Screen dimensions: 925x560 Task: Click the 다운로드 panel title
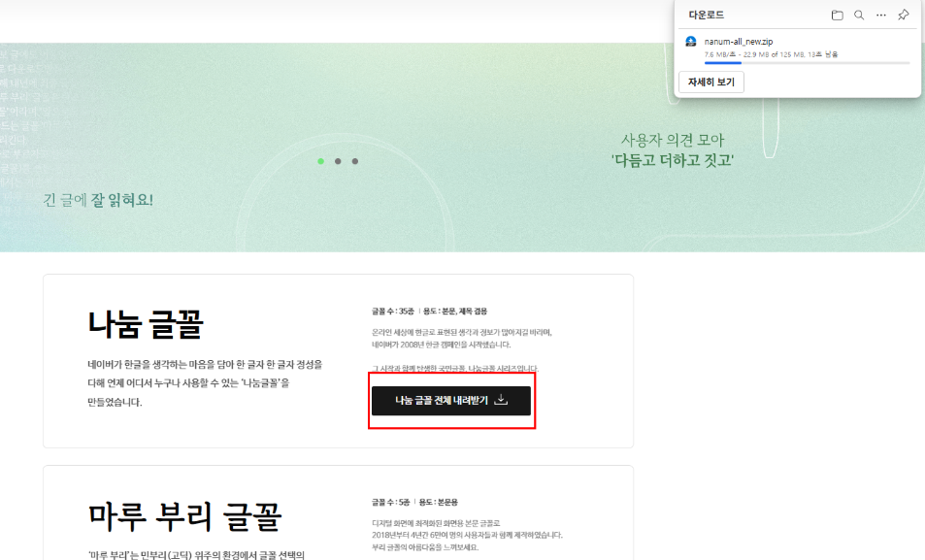coord(706,15)
